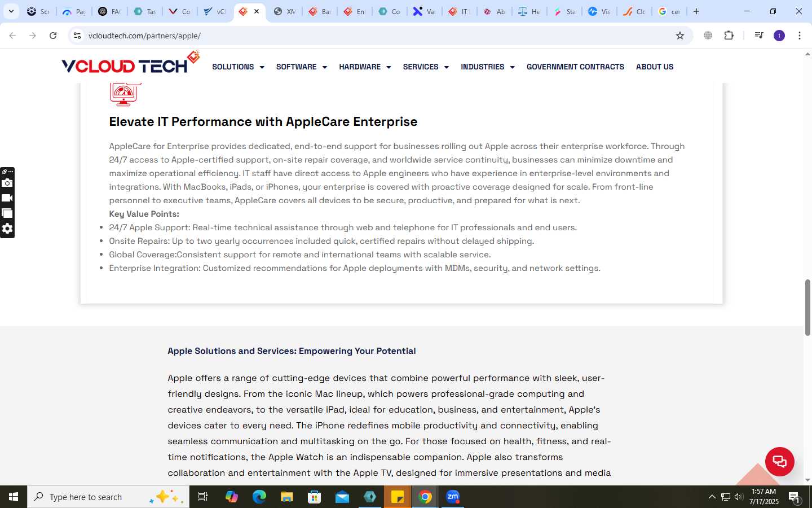Expand the SOFTWARE menu
This screenshot has height=508, width=812.
point(302,67)
